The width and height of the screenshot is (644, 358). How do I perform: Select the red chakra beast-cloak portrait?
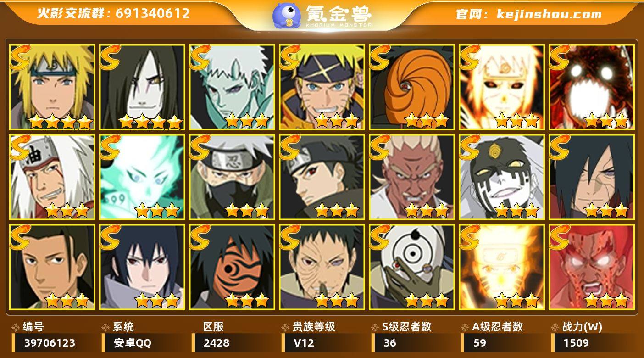point(591,87)
